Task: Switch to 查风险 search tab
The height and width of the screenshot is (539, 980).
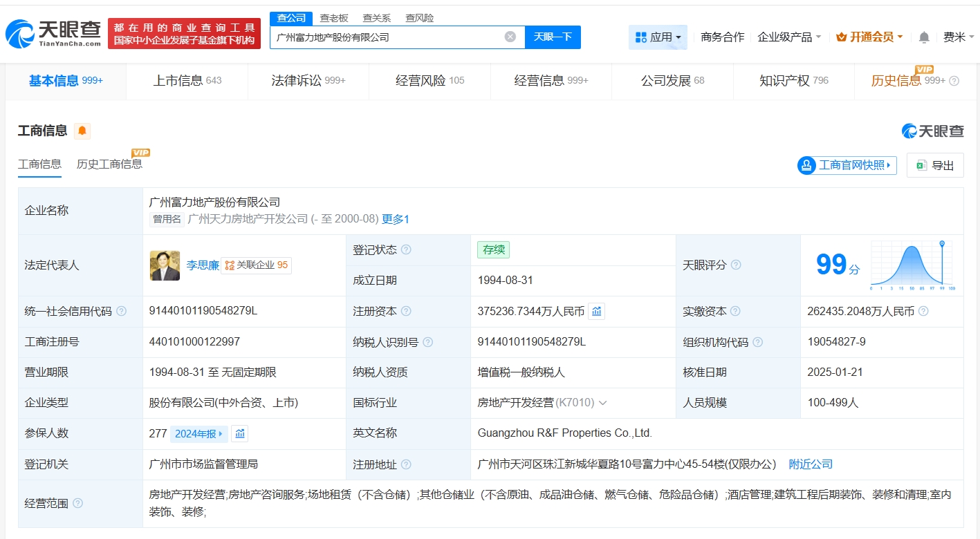Action: click(x=420, y=18)
